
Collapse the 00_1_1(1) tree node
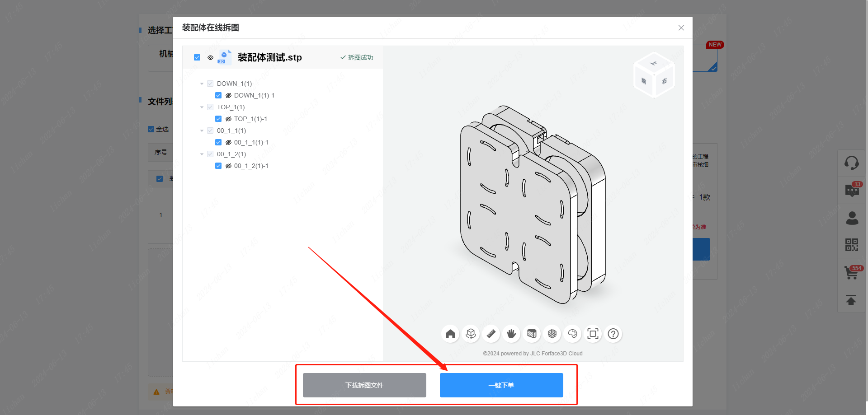(x=202, y=131)
